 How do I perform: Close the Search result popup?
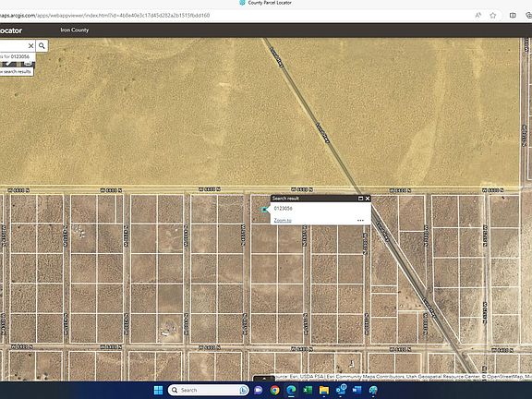click(x=368, y=199)
